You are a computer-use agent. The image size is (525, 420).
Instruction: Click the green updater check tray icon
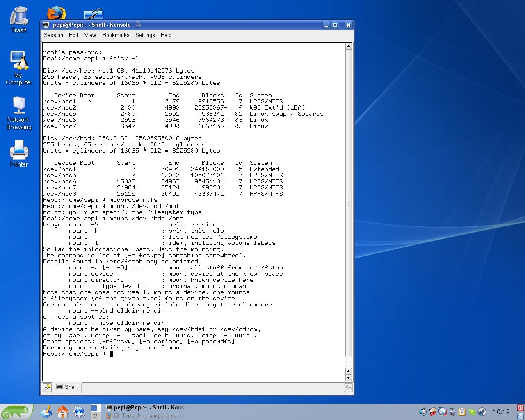click(x=472, y=412)
